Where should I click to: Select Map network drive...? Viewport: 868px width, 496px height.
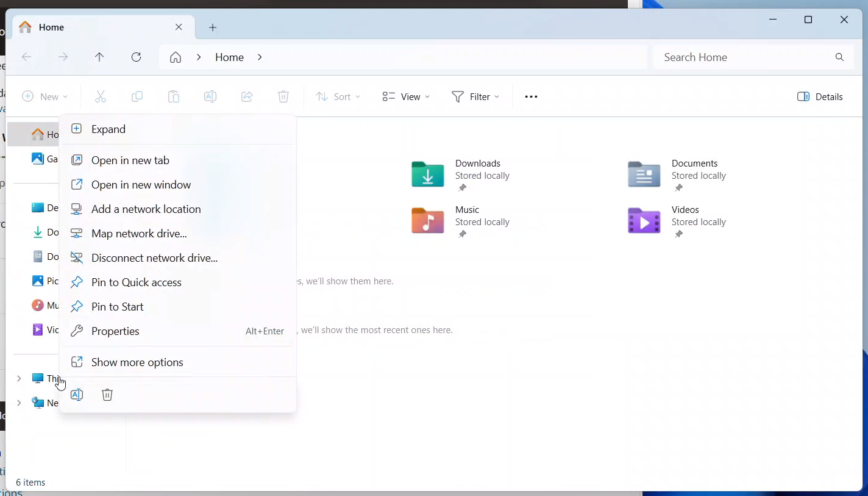[177, 233]
